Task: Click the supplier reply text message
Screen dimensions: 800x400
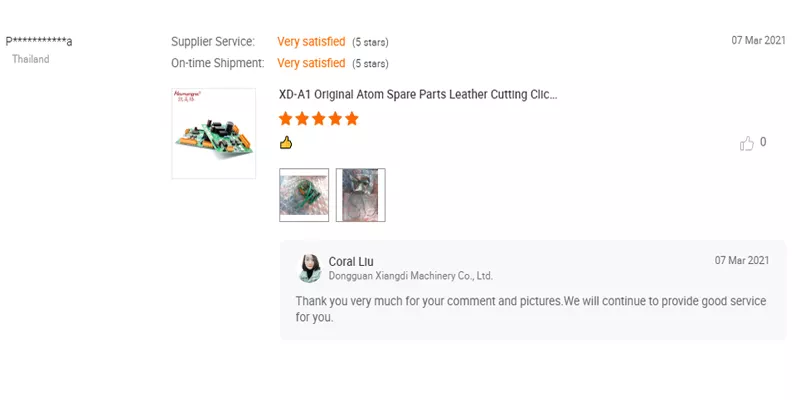Action: (531, 309)
